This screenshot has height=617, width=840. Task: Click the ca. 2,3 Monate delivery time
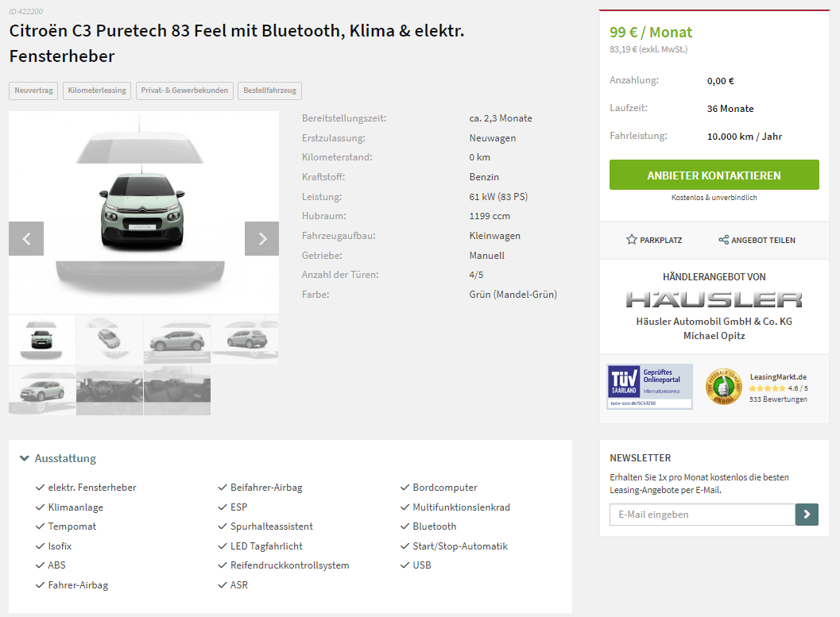point(501,118)
